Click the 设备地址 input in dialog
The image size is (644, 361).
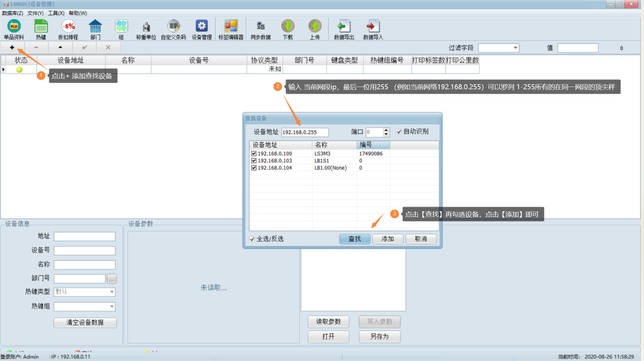pyautogui.click(x=305, y=132)
